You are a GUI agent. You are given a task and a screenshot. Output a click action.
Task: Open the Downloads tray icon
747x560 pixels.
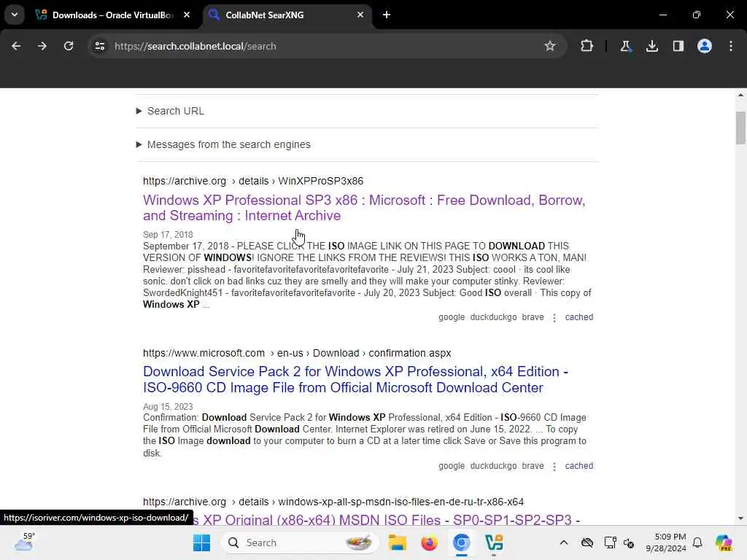(651, 46)
